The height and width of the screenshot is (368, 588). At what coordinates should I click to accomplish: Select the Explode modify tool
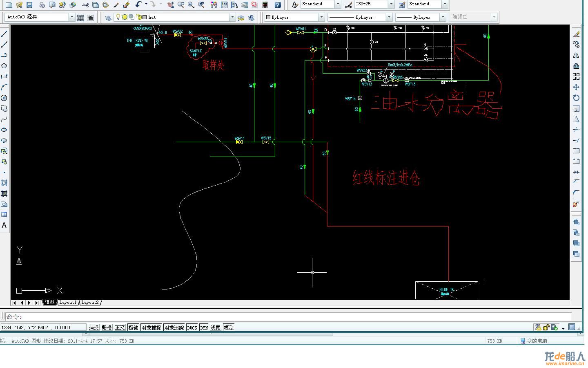click(x=576, y=204)
